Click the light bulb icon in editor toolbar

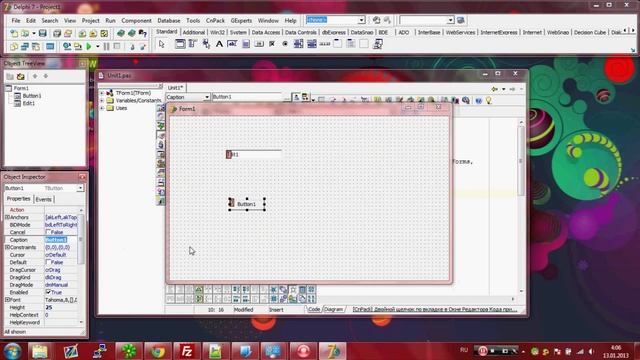[x=489, y=100]
